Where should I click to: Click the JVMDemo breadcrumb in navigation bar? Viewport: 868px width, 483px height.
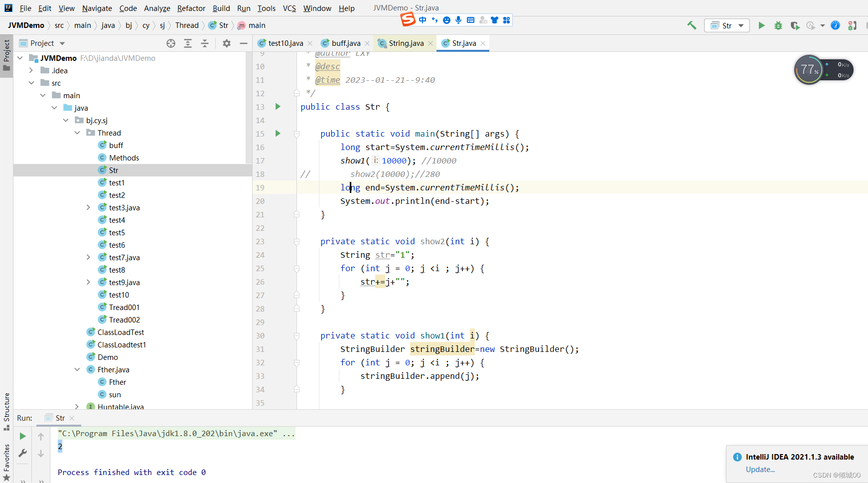pyautogui.click(x=26, y=25)
